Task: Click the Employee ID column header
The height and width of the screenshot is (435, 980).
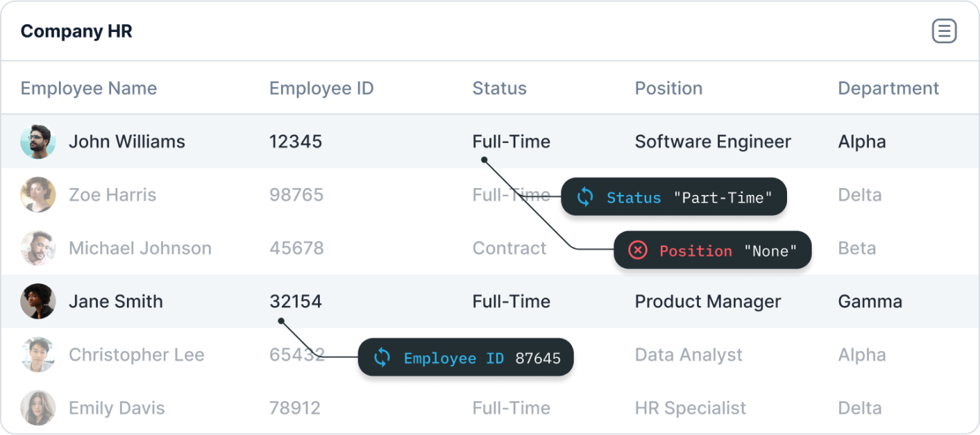Action: pos(321,88)
